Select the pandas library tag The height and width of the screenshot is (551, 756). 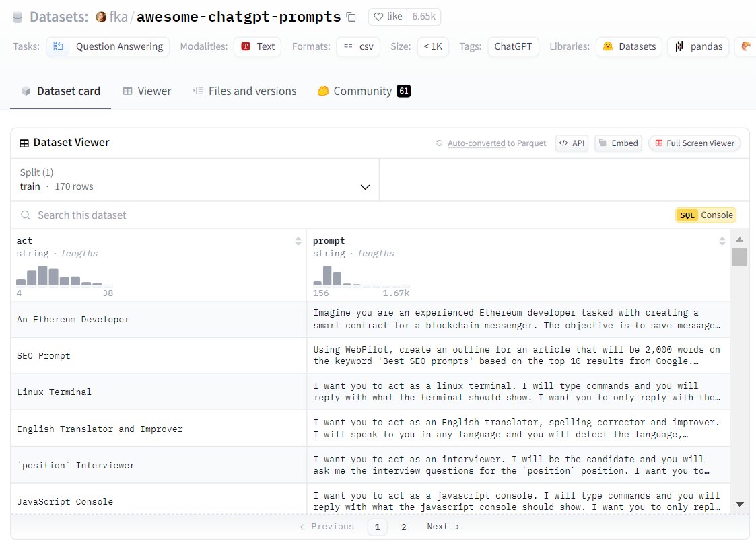point(698,46)
